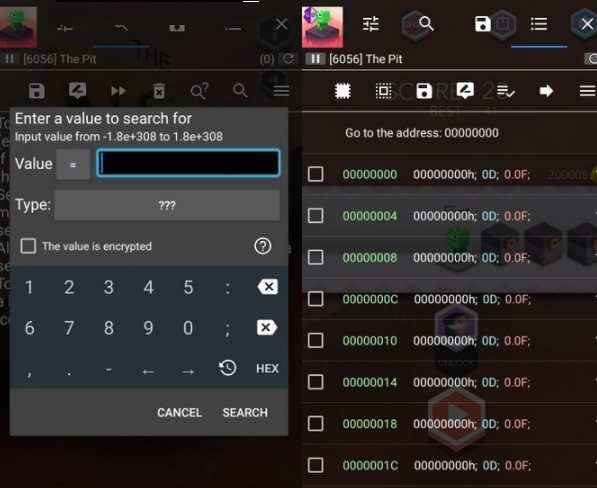Screen dimensions: 597x488
Task: Enable 'The value is encrypted' checkbox
Action: click(28, 246)
